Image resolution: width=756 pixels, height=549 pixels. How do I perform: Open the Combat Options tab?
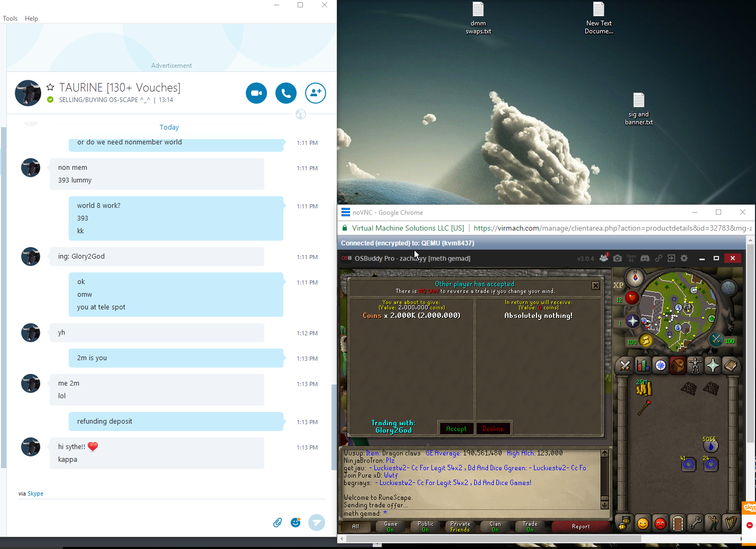click(x=625, y=365)
